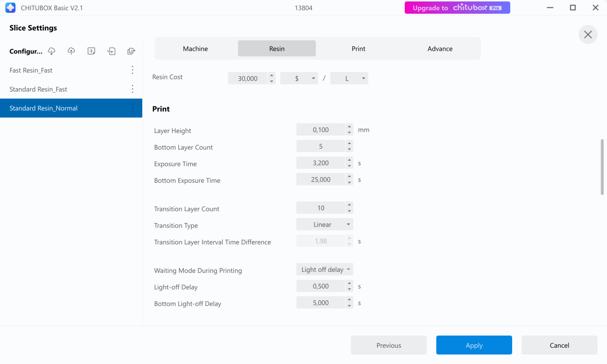Export the configuration profile
Image resolution: width=607 pixels, height=364 pixels.
pyautogui.click(x=131, y=51)
